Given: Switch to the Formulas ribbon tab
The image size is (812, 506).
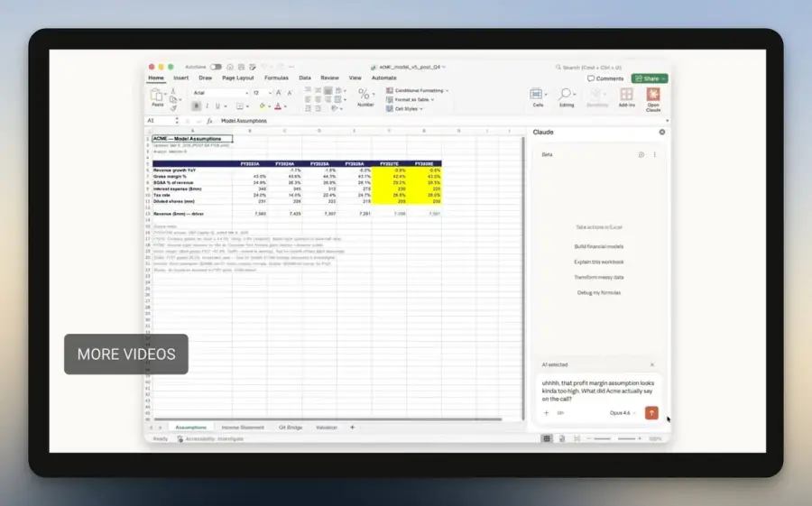Looking at the screenshot, I should tap(276, 78).
